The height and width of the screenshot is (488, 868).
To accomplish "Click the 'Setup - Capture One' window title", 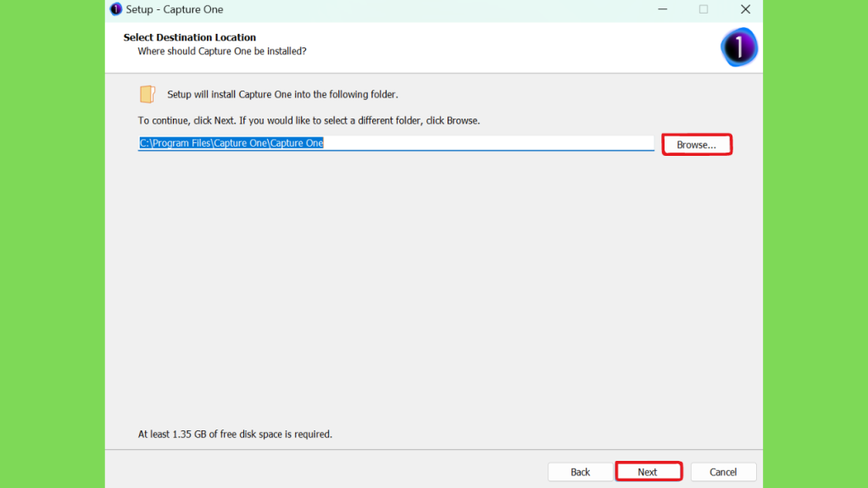I will click(175, 9).
